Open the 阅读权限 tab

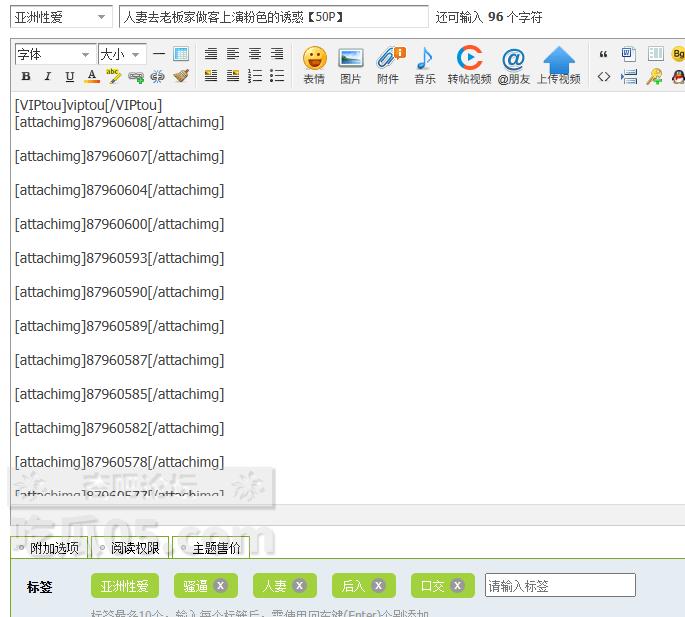click(x=130, y=548)
